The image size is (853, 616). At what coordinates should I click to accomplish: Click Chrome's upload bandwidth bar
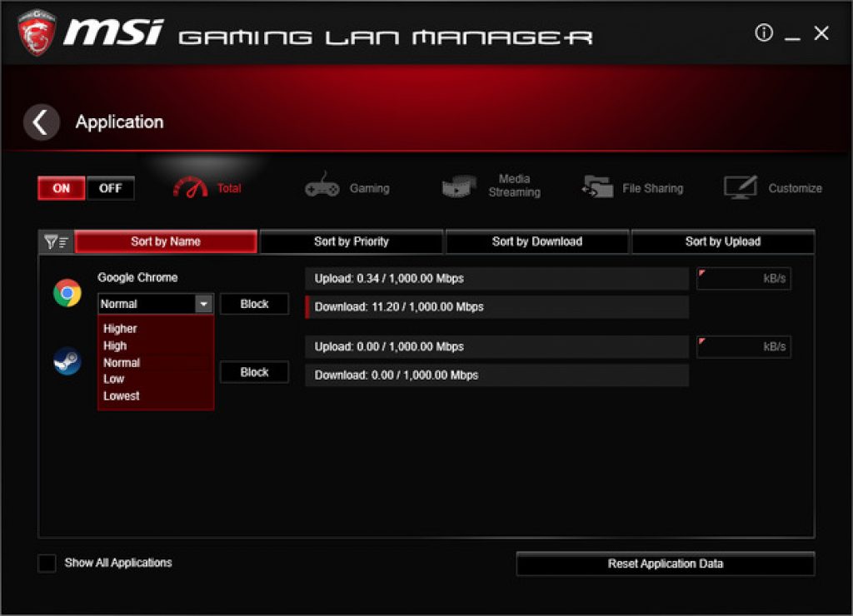coord(496,278)
